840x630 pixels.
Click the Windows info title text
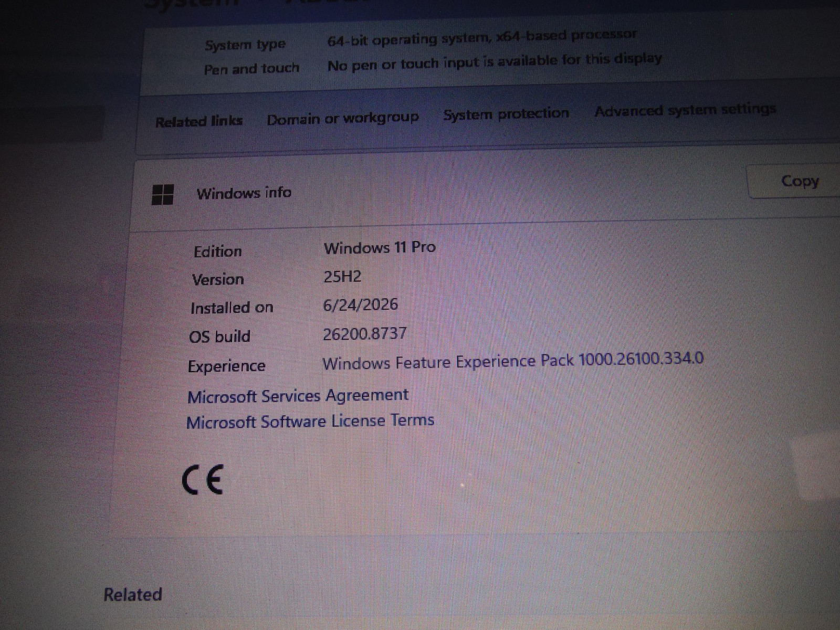tap(244, 193)
